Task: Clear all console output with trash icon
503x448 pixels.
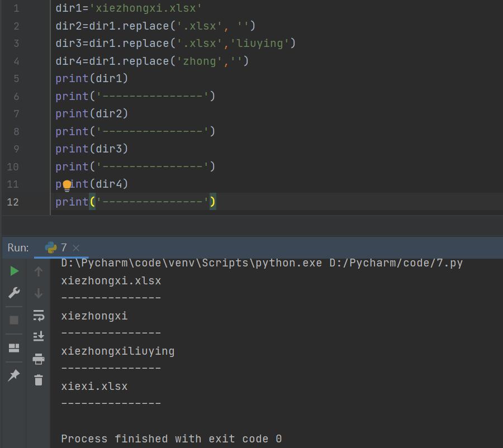Action: click(x=39, y=380)
